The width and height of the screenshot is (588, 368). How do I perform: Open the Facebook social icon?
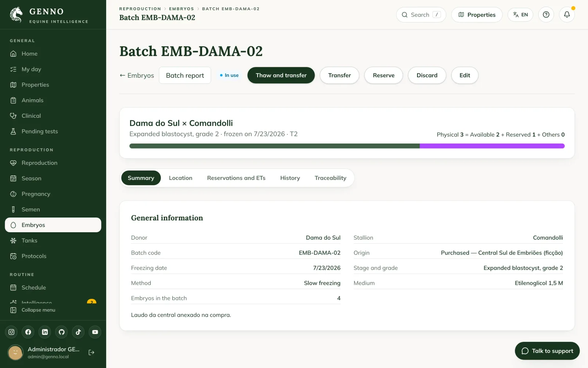[x=28, y=332]
